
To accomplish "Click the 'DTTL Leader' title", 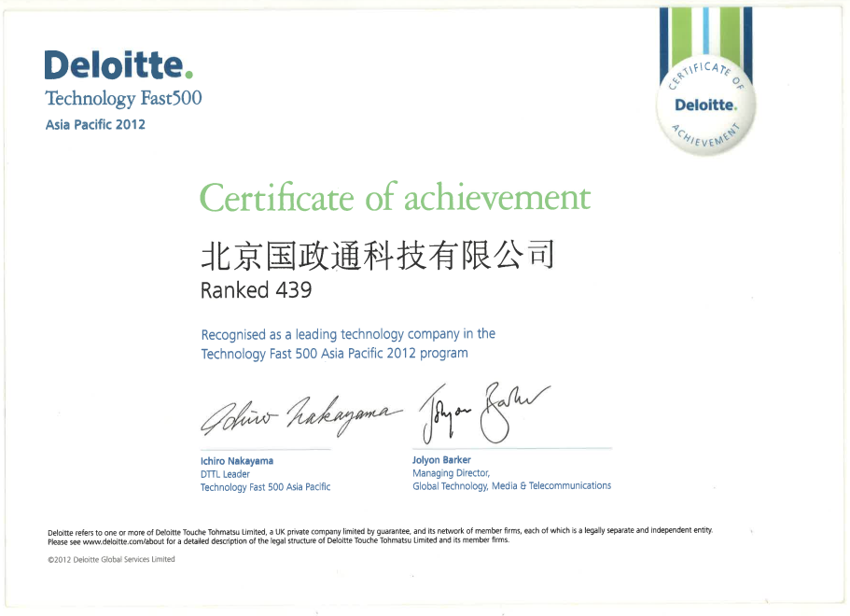I will tap(225, 474).
